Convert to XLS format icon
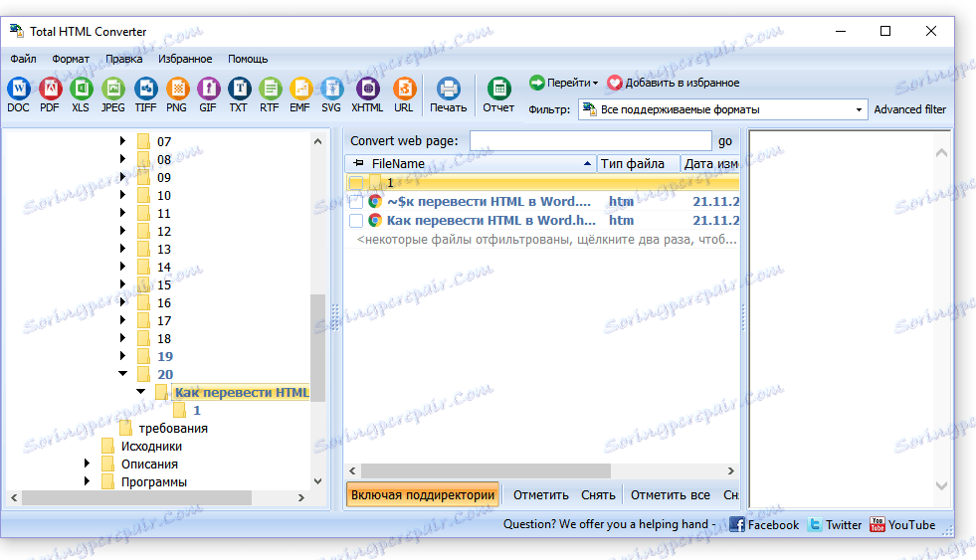 pos(81,89)
